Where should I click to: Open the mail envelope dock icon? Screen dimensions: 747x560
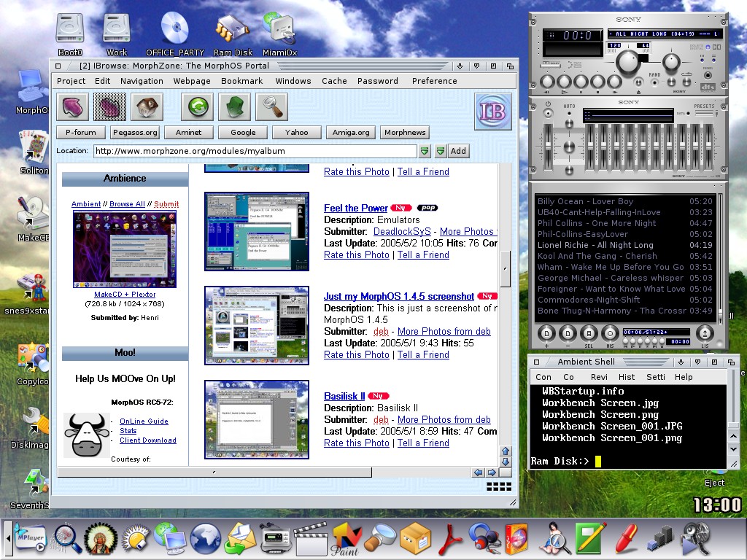[x=241, y=539]
